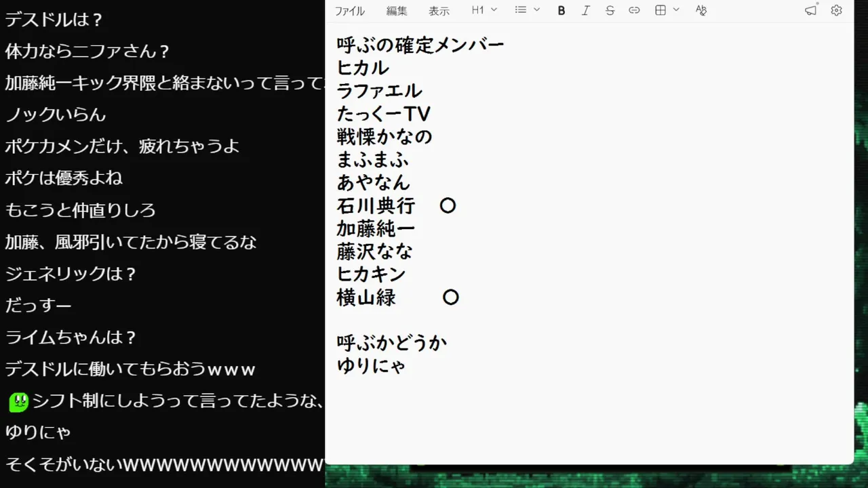
Task: Apply strikethrough formatting
Action: tap(610, 10)
